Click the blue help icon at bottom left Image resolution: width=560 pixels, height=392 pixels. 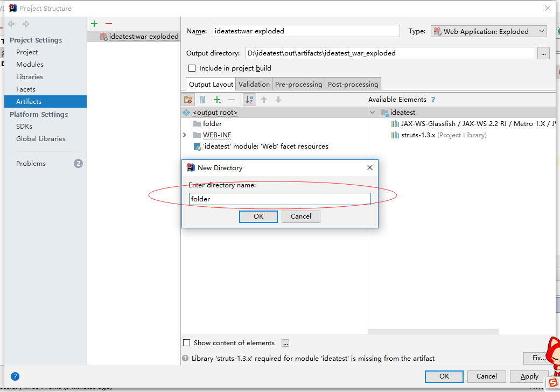point(15,376)
